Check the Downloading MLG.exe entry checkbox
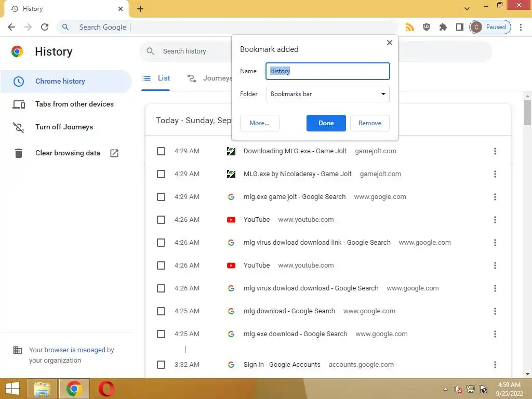 coord(161,151)
